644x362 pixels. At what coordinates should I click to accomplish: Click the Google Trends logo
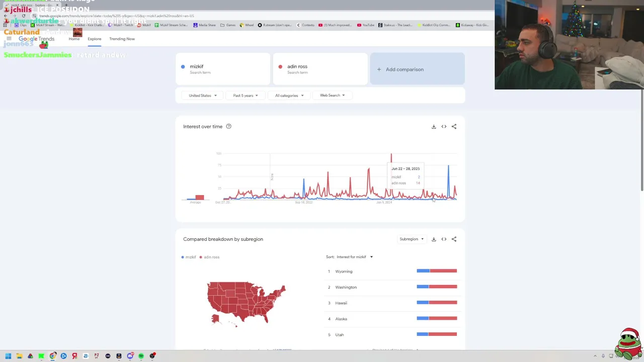tap(36, 39)
